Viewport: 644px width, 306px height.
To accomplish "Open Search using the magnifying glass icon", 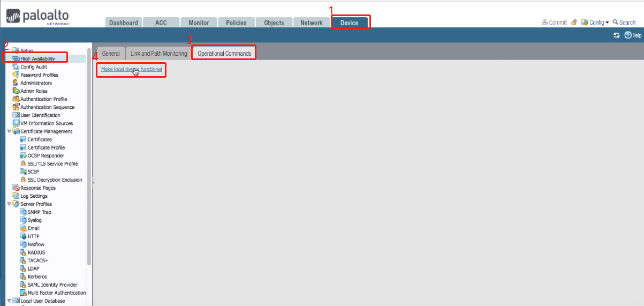I will (x=616, y=23).
